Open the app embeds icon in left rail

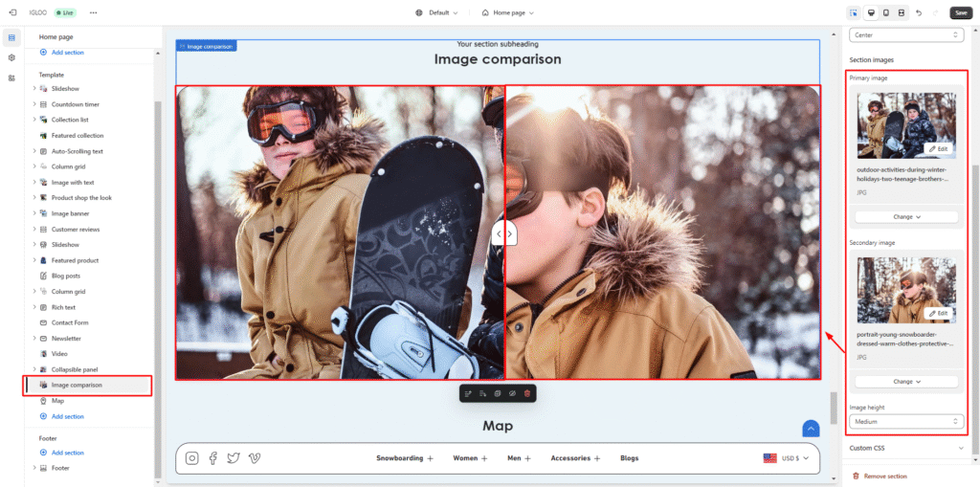click(11, 77)
